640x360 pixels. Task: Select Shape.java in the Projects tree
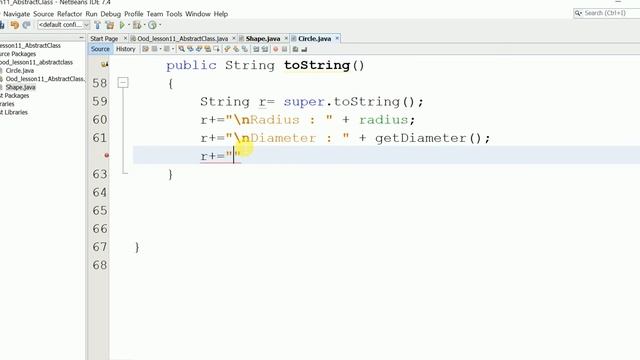click(x=20, y=87)
